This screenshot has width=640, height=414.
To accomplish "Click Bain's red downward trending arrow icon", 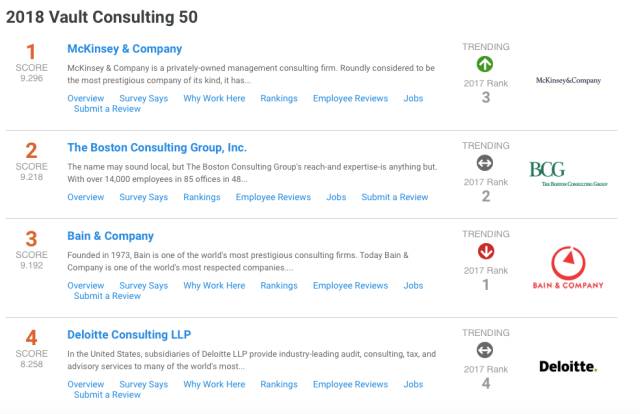I will [x=485, y=251].
